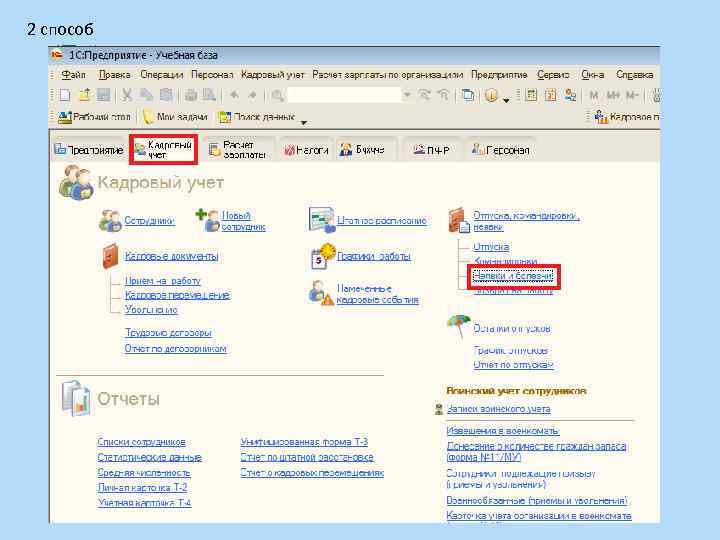
Task: Open the Кадровый учет menu
Action: (273, 74)
